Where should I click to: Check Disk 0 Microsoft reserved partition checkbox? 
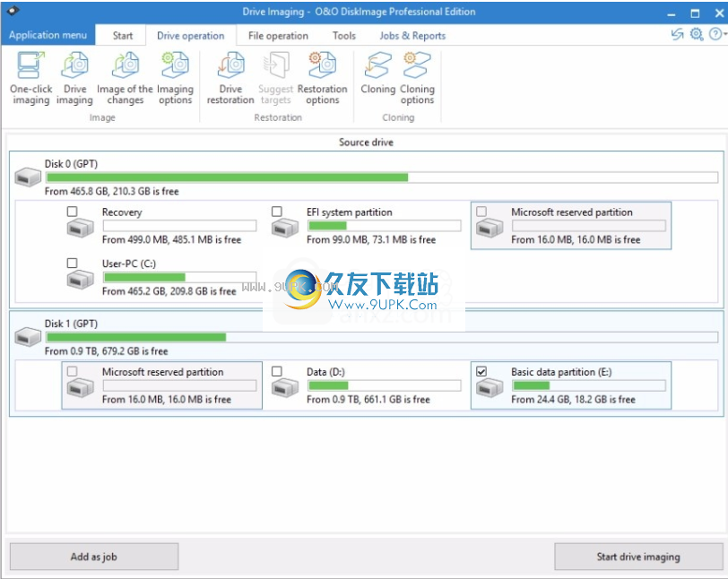click(481, 212)
